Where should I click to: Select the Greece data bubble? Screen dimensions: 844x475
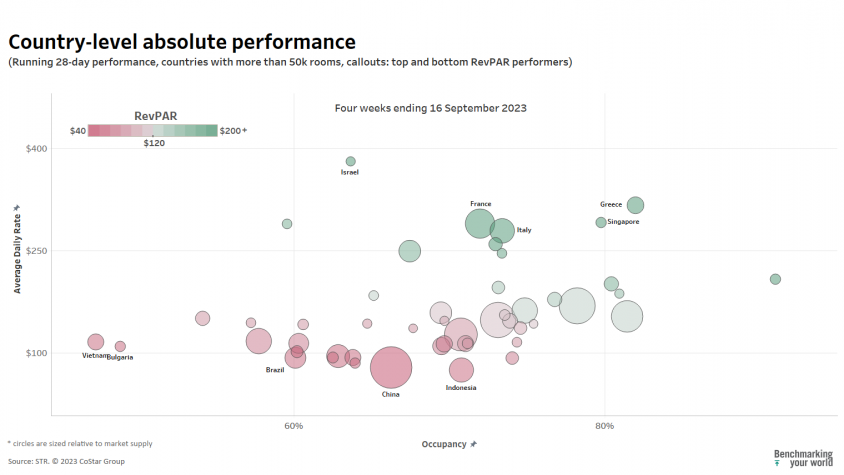click(635, 205)
